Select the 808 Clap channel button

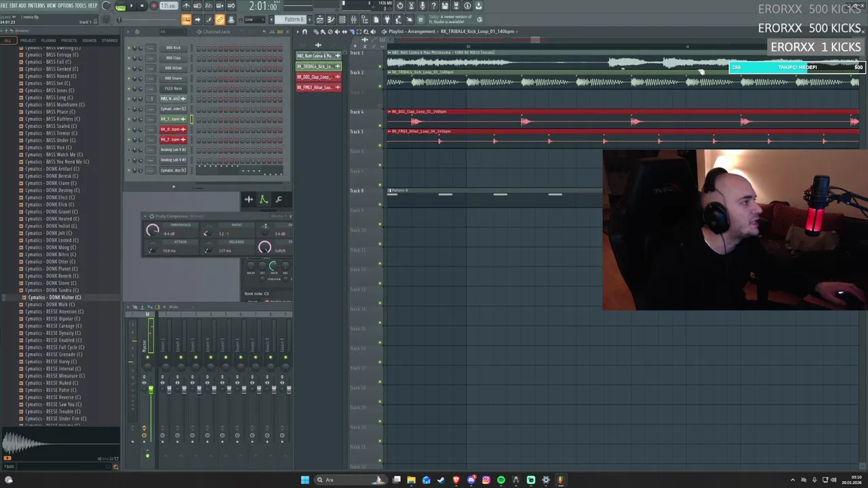pos(174,58)
